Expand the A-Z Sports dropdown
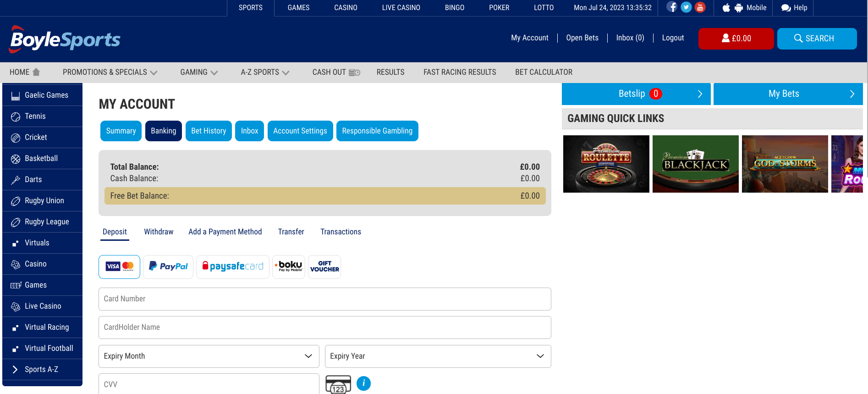Screen dimensions: 868x394 [265, 72]
